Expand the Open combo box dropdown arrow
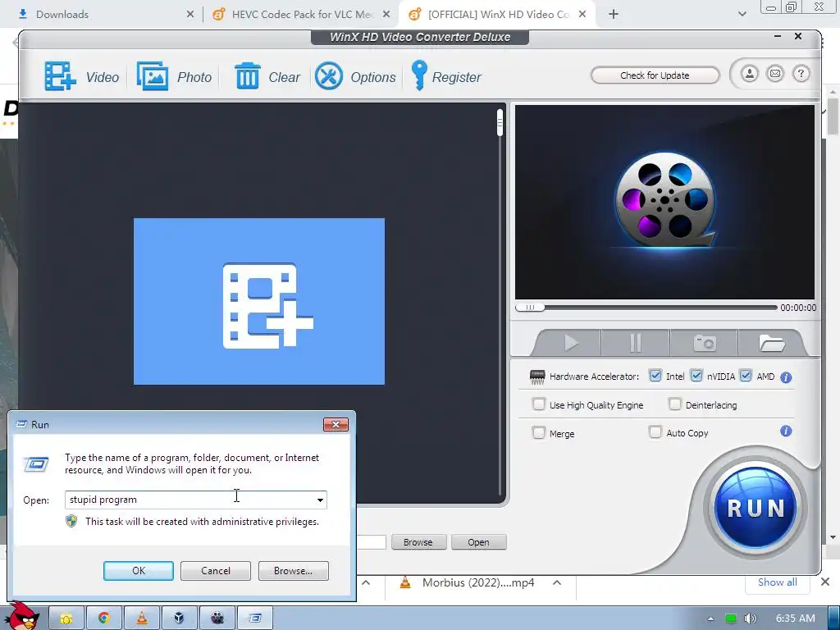Viewport: 840px width, 630px height. pyautogui.click(x=320, y=500)
